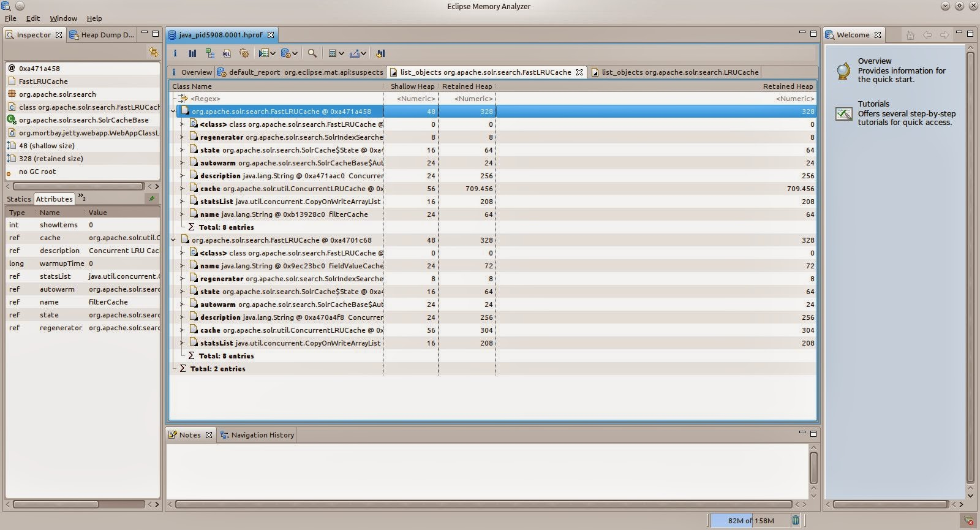Open the Dominator Tree toolbar icon
This screenshot has width=980, height=530.
pos(210,53)
